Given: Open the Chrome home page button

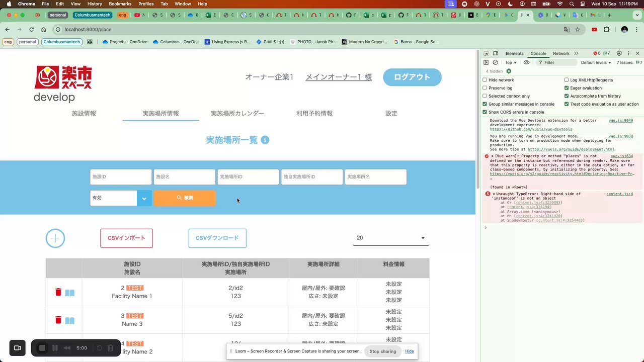Looking at the screenshot, I should [x=44, y=30].
